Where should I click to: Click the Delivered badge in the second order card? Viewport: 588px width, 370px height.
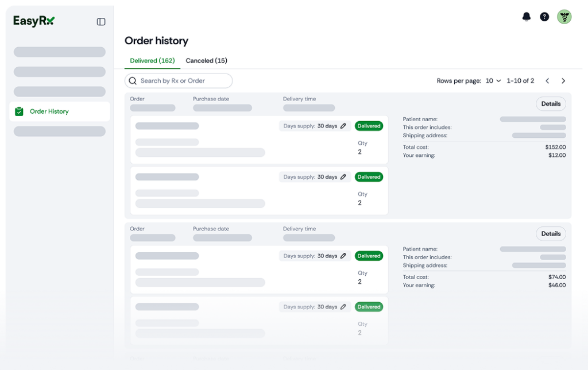369,256
